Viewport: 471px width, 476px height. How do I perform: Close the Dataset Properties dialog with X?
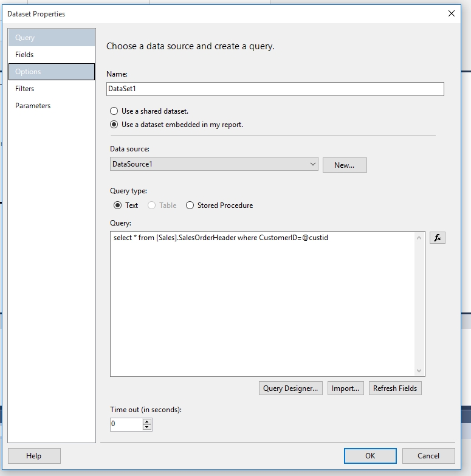tap(451, 13)
